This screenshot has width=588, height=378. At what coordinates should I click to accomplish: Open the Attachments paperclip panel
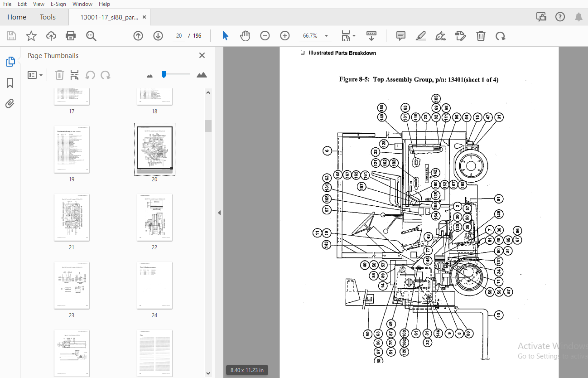(10, 104)
